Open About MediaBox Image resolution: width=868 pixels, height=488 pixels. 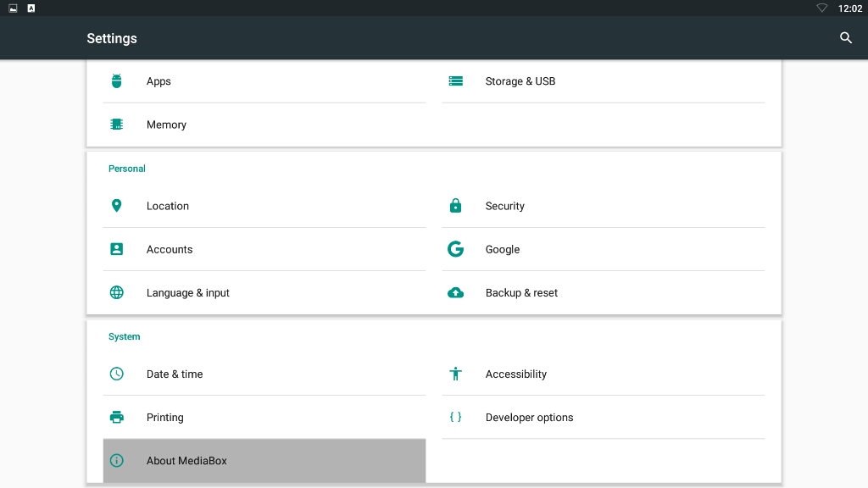pos(186,461)
